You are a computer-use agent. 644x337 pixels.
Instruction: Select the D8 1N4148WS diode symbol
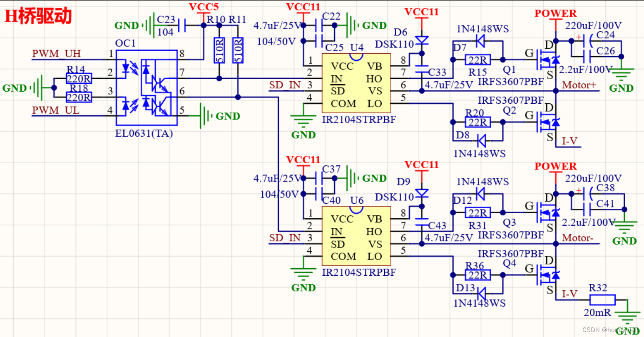(482, 141)
